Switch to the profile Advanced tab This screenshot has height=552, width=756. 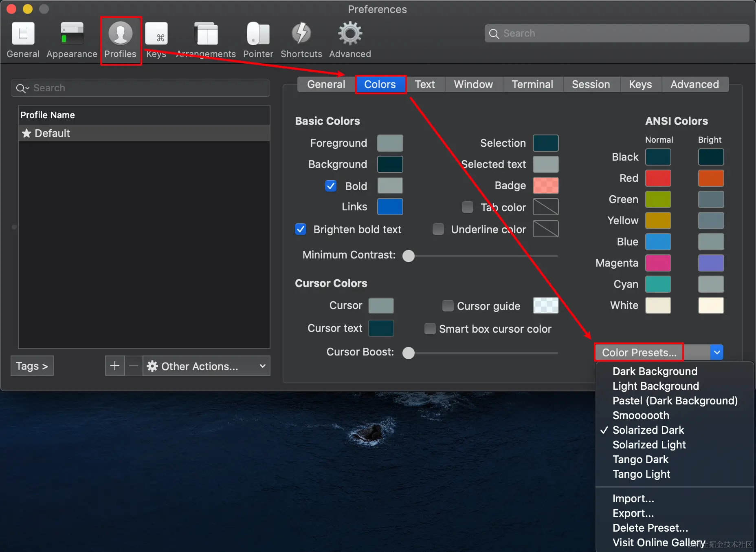695,84
